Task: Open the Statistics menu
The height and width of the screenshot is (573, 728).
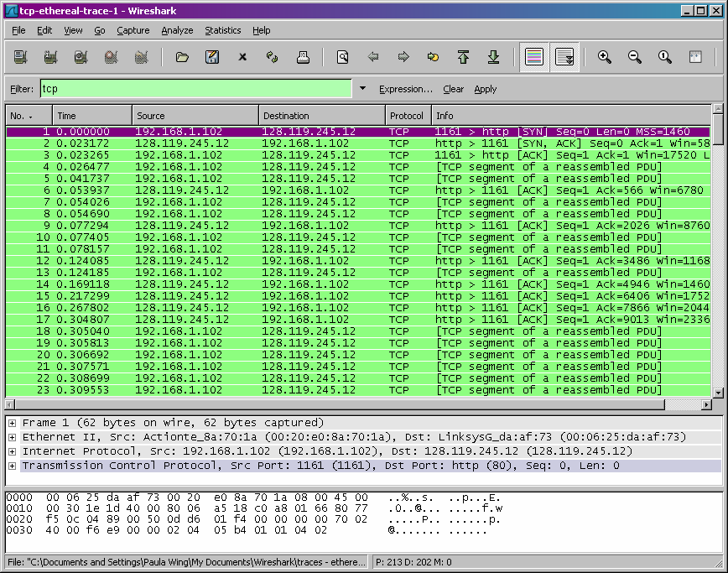Action: tap(223, 30)
